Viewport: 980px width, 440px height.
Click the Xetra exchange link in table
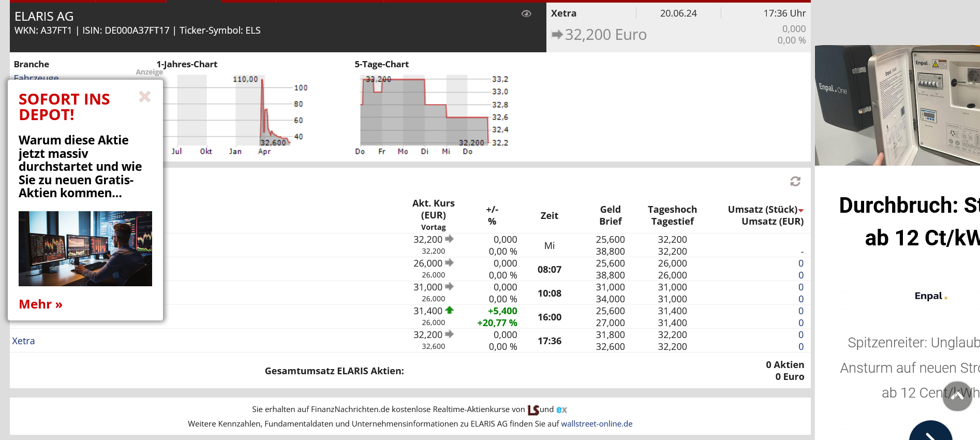click(24, 341)
